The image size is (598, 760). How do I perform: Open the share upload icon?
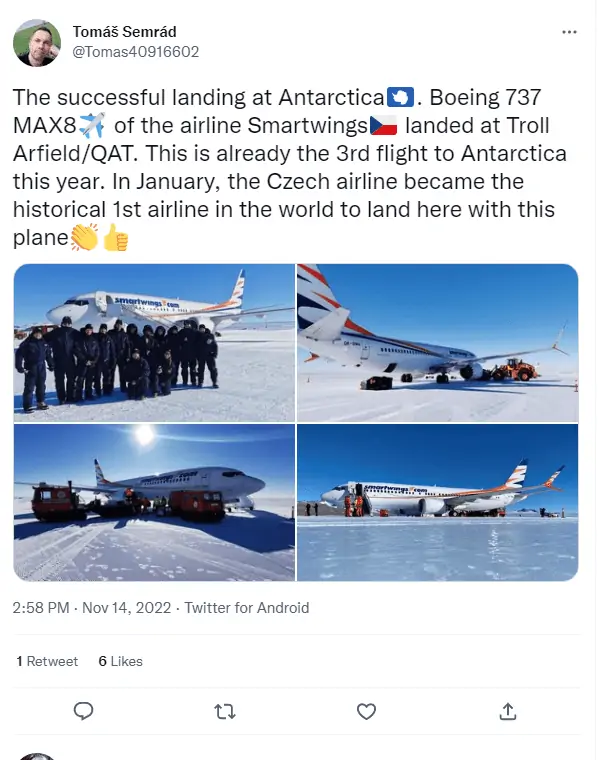tap(507, 711)
